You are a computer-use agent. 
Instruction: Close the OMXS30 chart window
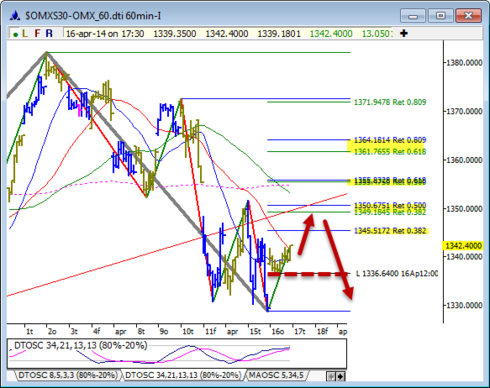click(468, 16)
